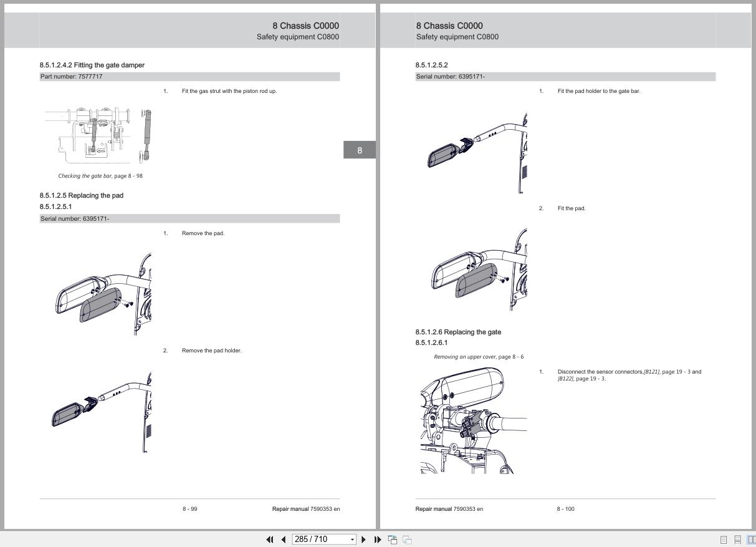
Task: Go to the next page
Action: click(x=364, y=540)
